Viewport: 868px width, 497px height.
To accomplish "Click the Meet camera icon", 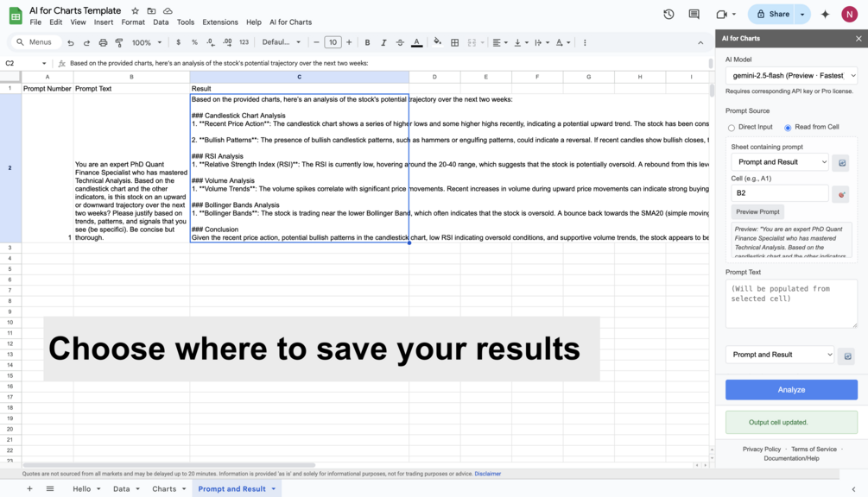I will point(721,15).
